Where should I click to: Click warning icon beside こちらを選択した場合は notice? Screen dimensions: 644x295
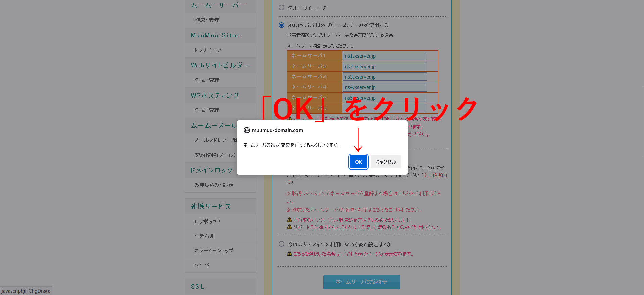pyautogui.click(x=289, y=253)
